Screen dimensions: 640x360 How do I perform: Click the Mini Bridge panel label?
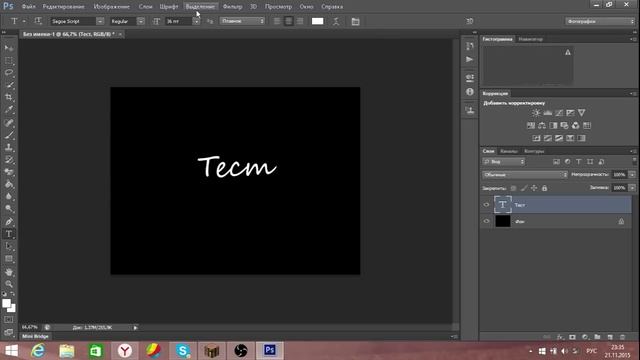[x=35, y=336]
